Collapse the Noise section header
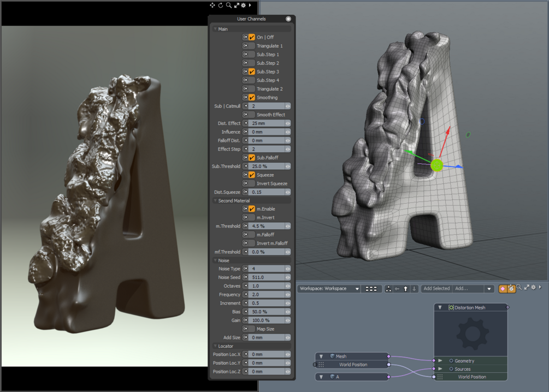The width and height of the screenshot is (549, 392). 216,260
